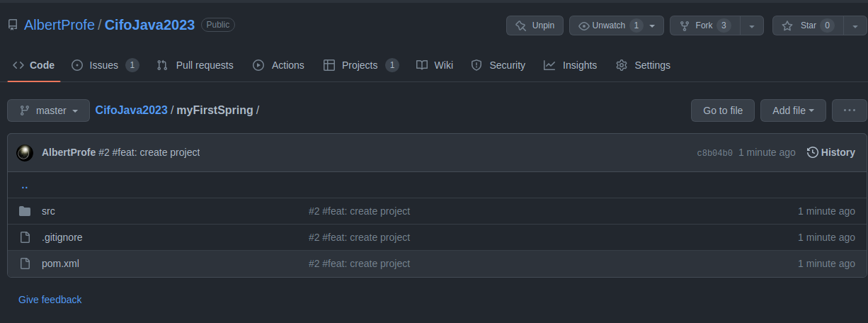
Task: Click the Go to file button
Action: click(723, 110)
